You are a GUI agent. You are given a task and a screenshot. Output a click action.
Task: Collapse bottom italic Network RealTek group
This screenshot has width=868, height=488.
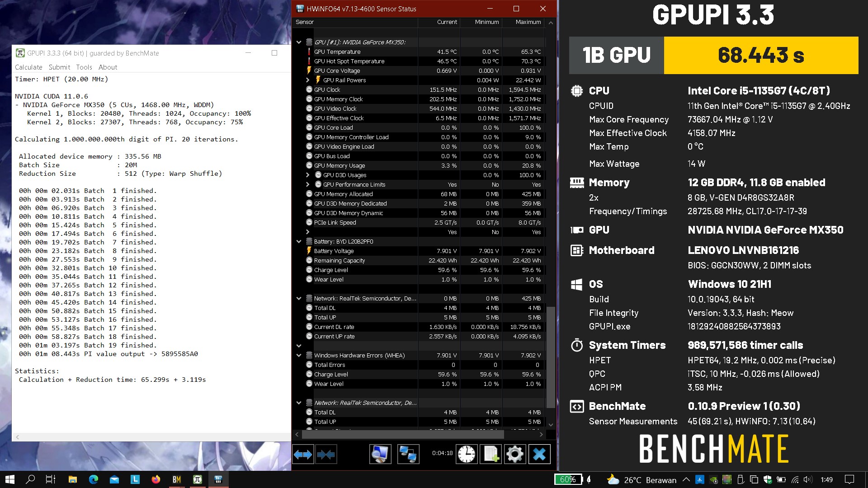pos(299,403)
